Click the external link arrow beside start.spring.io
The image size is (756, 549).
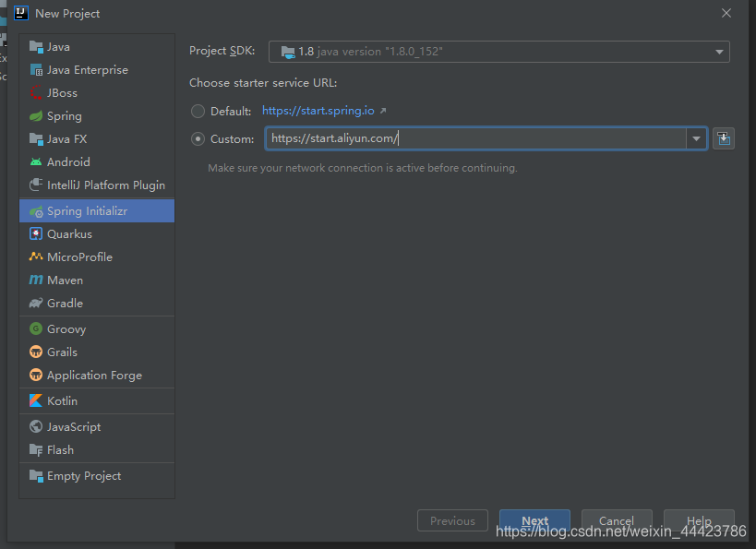pos(383,111)
